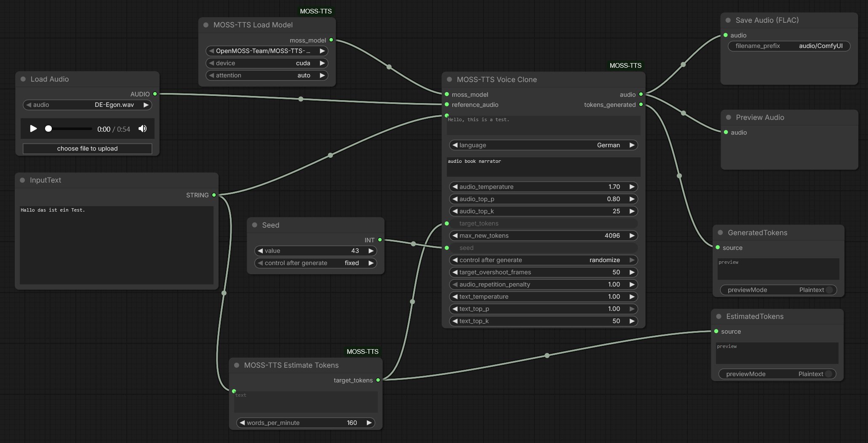Mute the Load Audio player volume
Screen dimensions: 868x443
coord(143,129)
